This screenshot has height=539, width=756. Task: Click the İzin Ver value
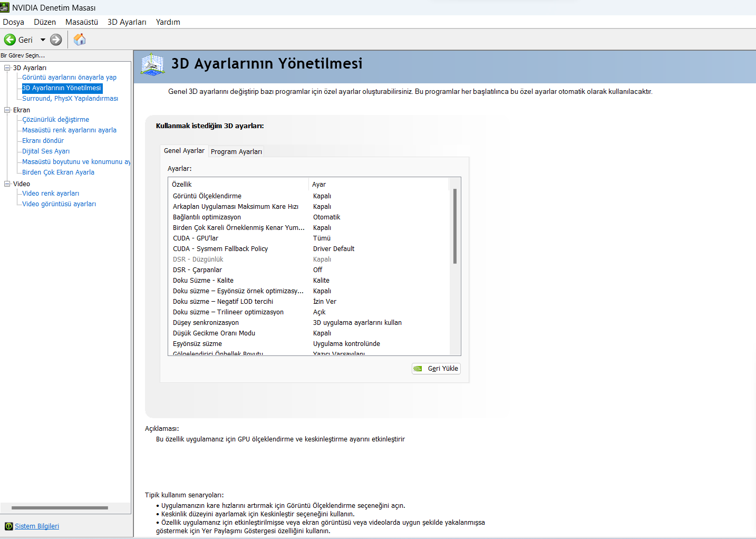pyautogui.click(x=325, y=302)
